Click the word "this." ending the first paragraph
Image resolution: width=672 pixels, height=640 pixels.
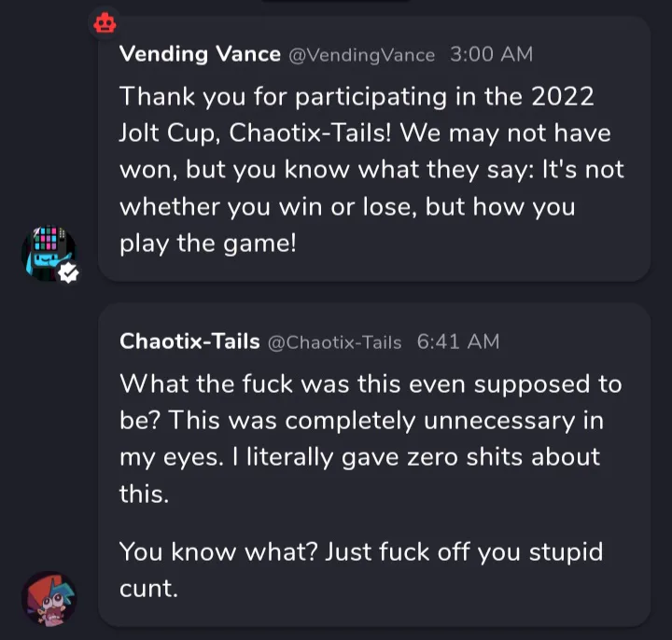[x=144, y=494]
